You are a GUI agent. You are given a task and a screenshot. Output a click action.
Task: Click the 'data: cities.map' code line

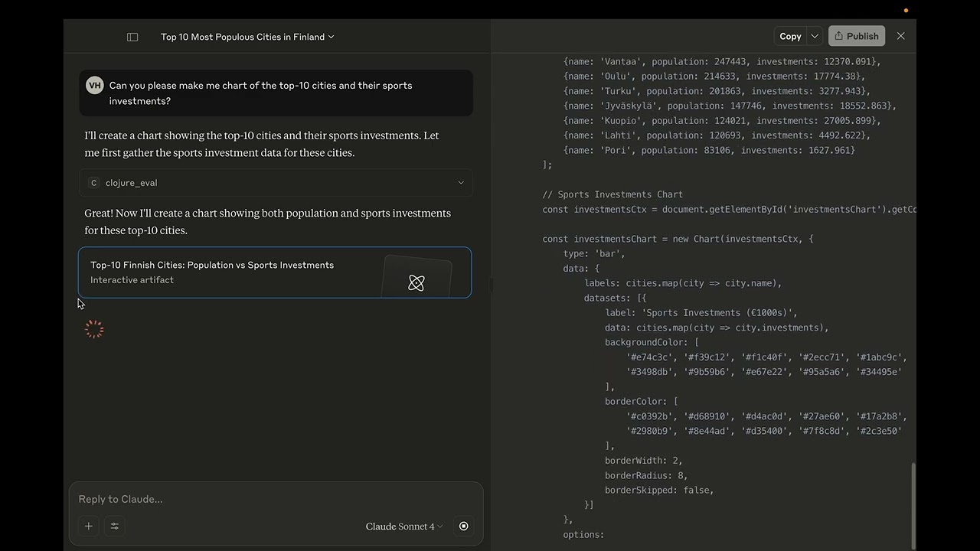coord(717,328)
